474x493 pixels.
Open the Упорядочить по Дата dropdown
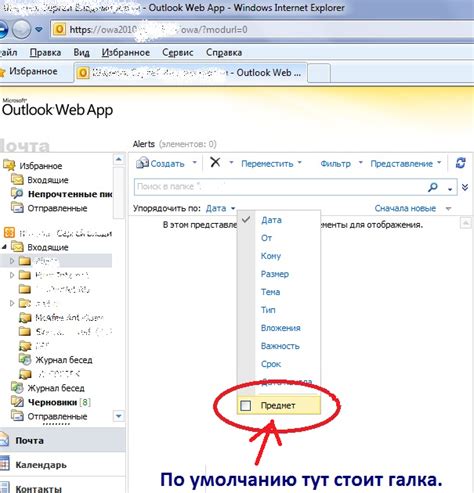coord(220,208)
